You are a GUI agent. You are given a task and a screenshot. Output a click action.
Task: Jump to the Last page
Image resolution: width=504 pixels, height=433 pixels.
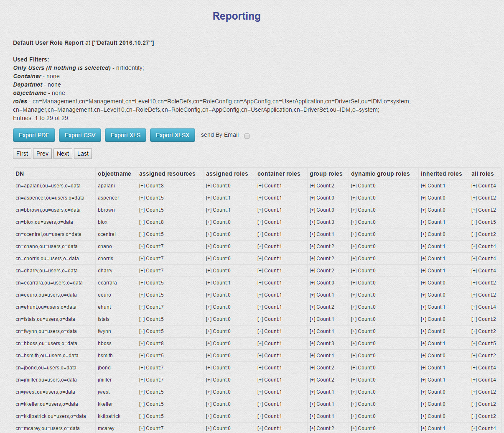point(83,154)
